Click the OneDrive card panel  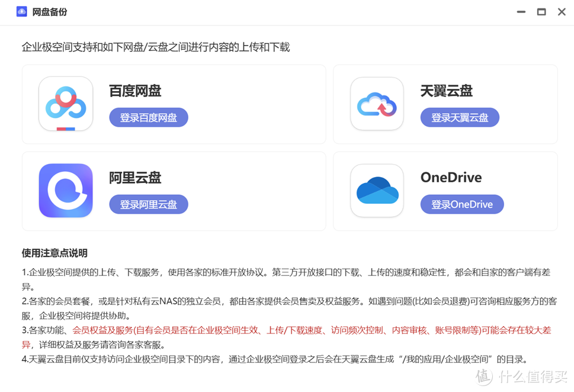pos(445,191)
